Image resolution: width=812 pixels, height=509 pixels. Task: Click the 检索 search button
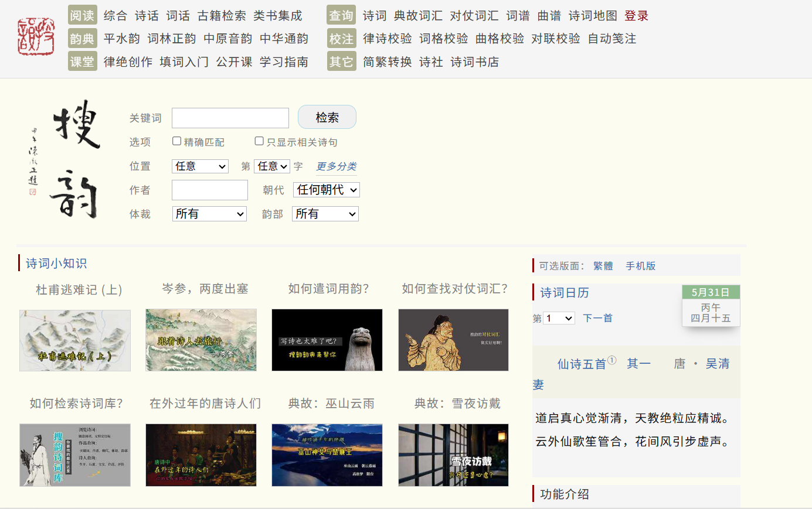coord(327,117)
